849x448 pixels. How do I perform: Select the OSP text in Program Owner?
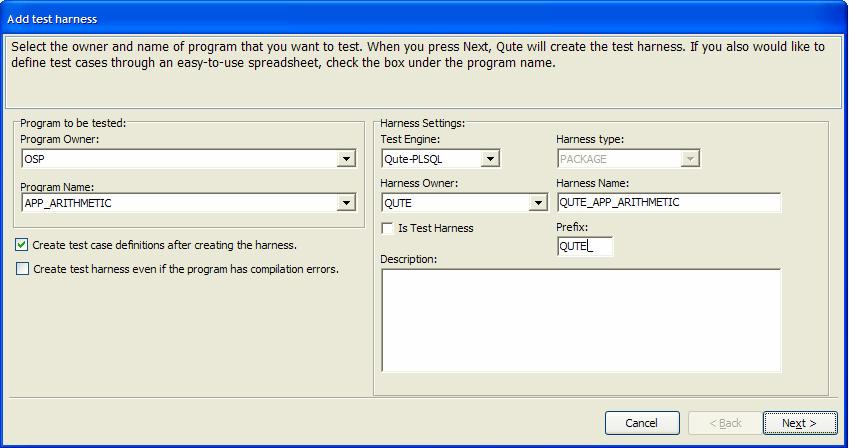click(35, 159)
